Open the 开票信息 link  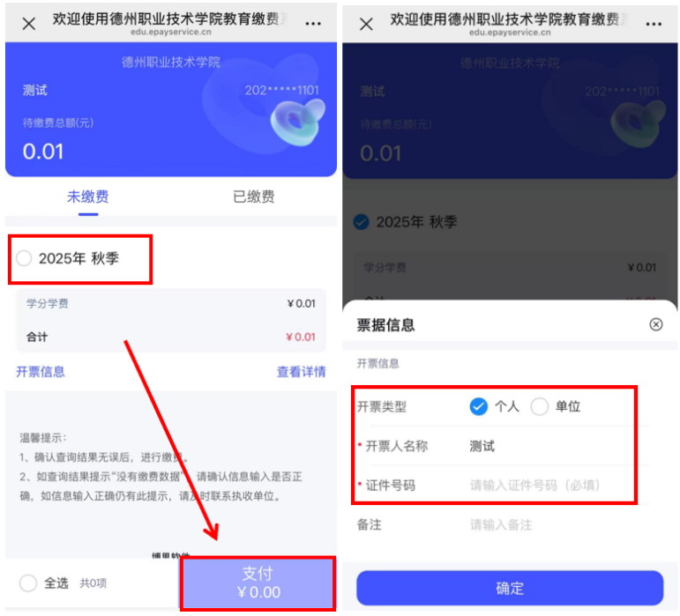point(41,372)
